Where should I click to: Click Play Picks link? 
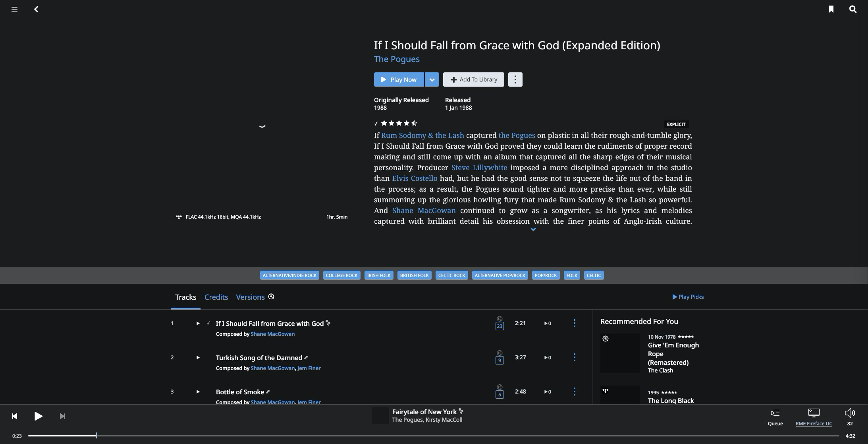[x=688, y=297]
